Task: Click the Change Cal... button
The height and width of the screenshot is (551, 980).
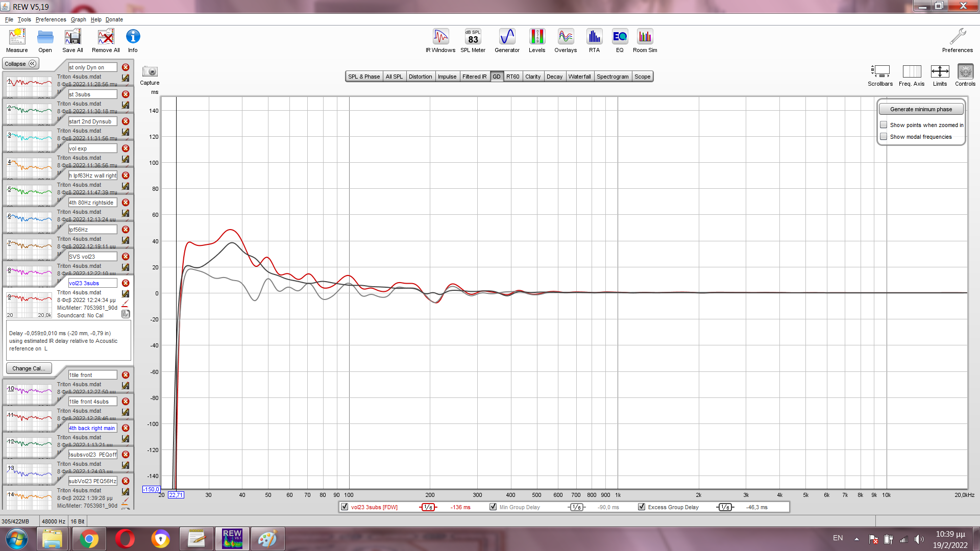Action: (29, 368)
